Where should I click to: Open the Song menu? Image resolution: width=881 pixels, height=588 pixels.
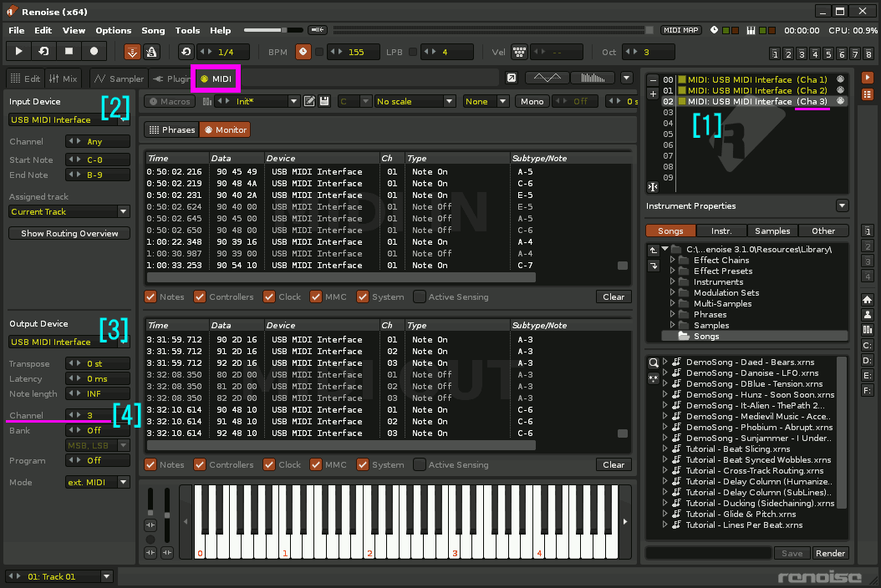coord(153,30)
